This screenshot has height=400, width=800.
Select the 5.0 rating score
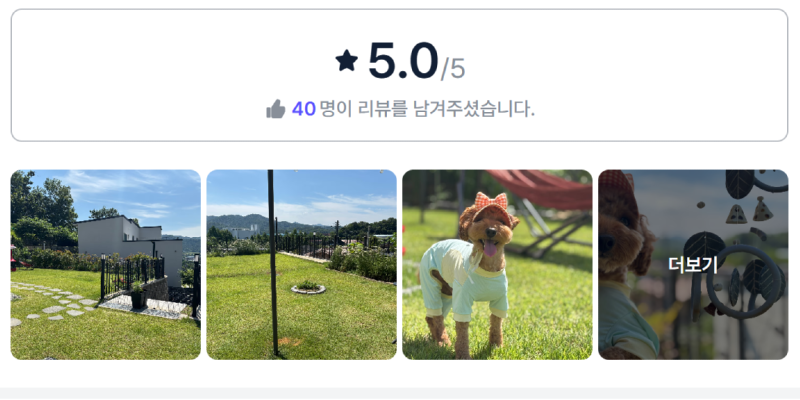[403, 61]
